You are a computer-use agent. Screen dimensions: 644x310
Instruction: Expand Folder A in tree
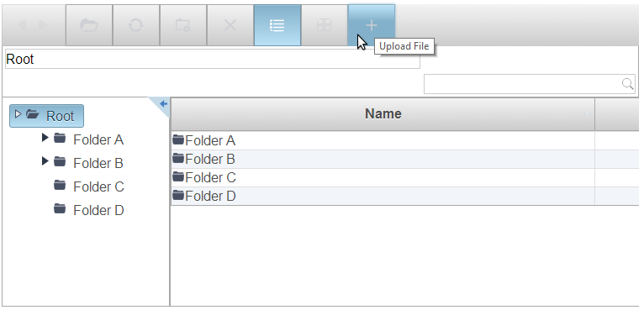coord(45,138)
